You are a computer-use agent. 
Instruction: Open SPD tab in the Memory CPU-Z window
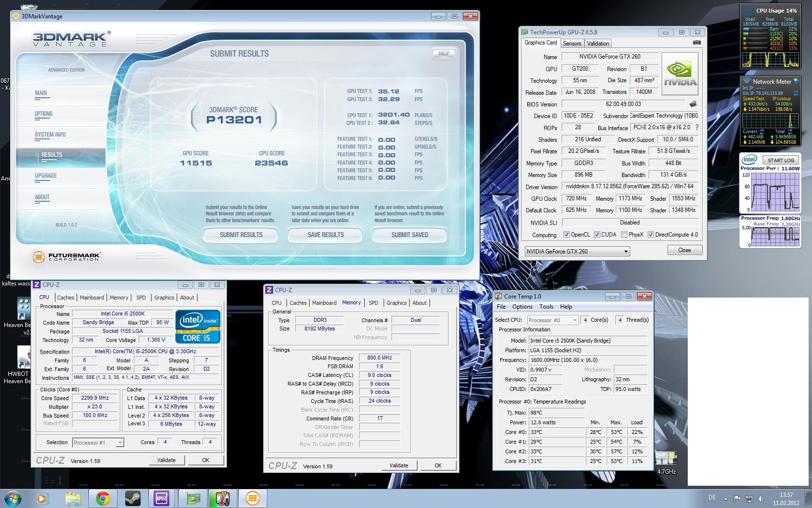(x=374, y=303)
